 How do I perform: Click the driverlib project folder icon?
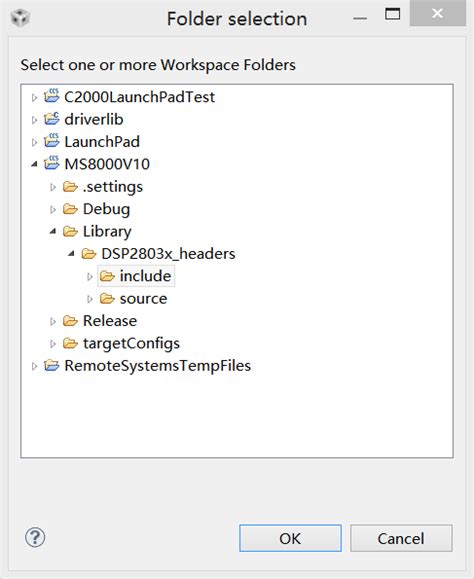coord(51,119)
